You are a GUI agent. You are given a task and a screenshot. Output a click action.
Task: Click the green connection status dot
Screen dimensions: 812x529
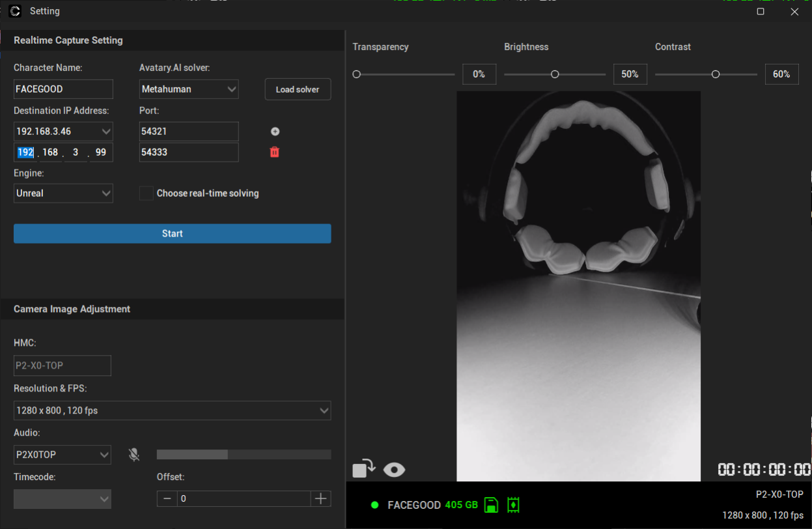374,505
